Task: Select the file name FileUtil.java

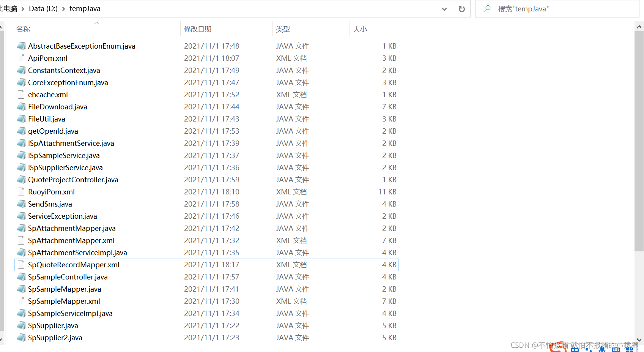Action: coord(47,119)
